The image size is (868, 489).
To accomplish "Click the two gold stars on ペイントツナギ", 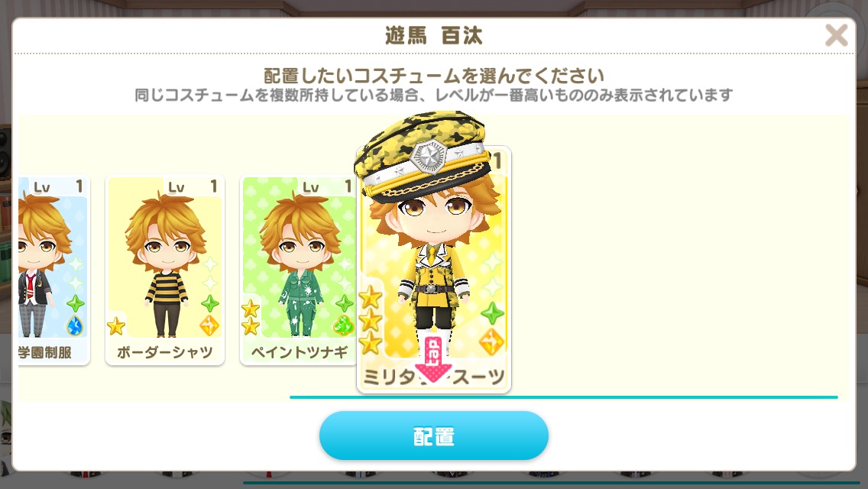I will tap(250, 317).
